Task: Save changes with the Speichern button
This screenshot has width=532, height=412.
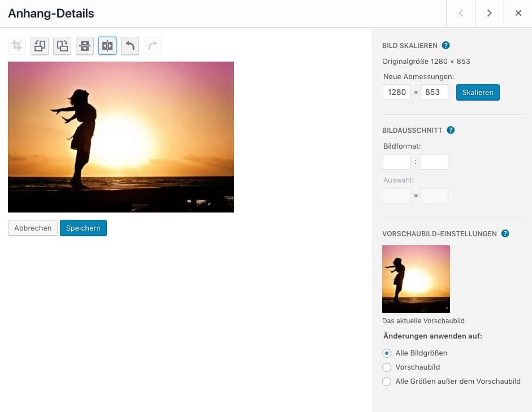Action: tap(83, 228)
